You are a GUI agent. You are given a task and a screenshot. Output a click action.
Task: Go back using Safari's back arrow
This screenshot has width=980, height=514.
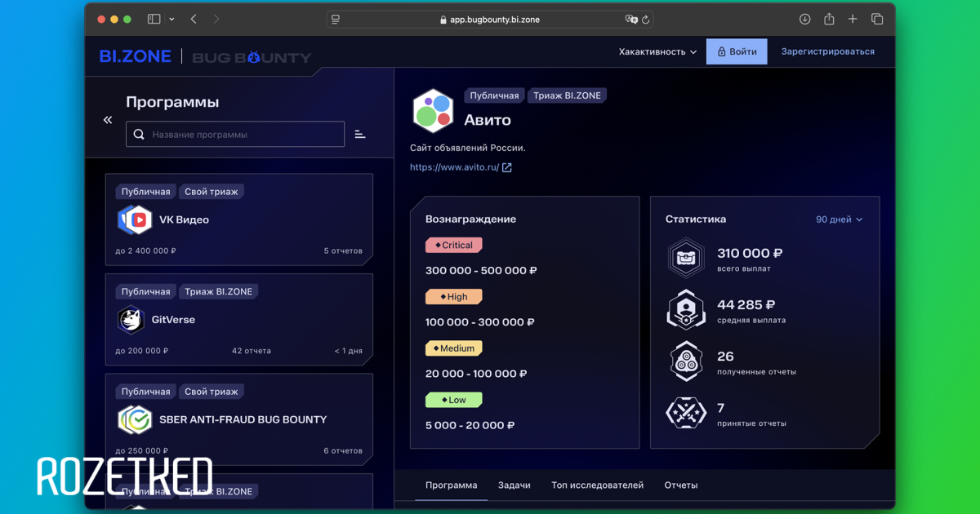click(x=194, y=20)
